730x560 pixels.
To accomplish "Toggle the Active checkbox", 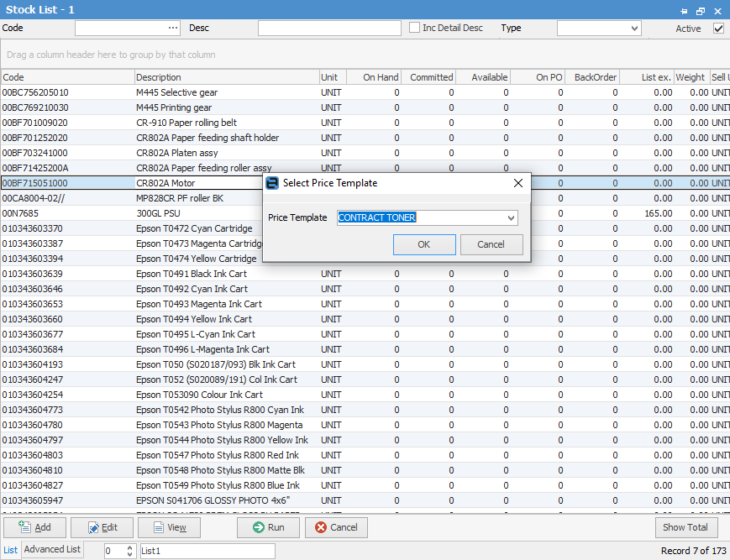I will [718, 28].
